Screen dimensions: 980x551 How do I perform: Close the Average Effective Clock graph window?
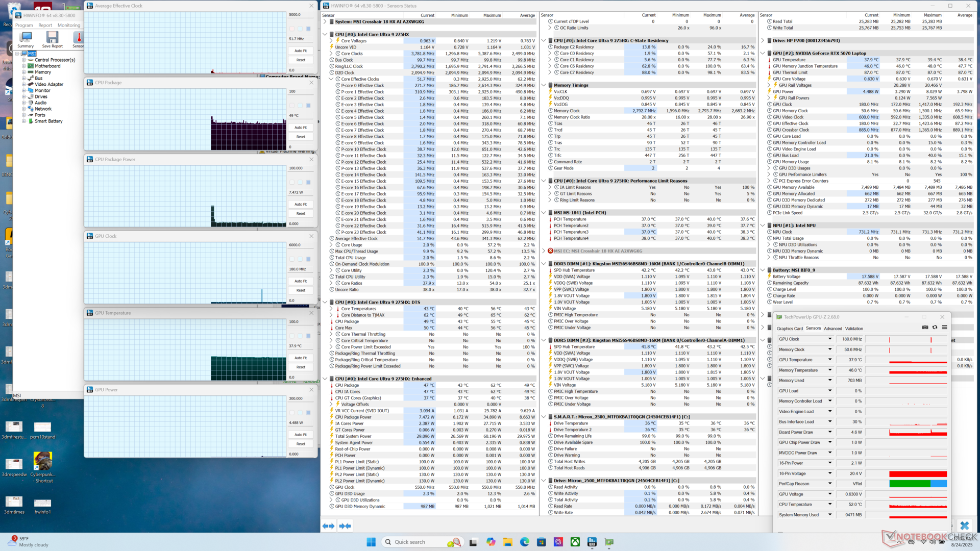(311, 6)
